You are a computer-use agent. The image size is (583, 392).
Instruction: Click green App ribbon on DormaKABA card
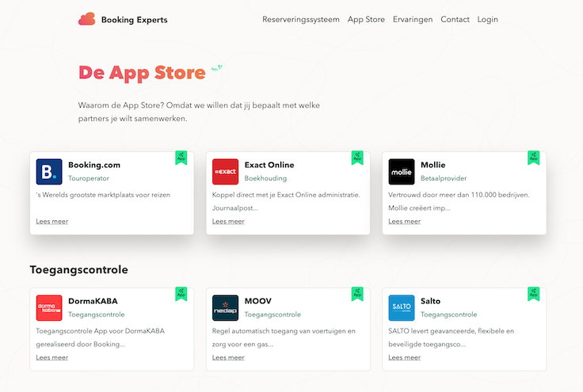coord(181,294)
